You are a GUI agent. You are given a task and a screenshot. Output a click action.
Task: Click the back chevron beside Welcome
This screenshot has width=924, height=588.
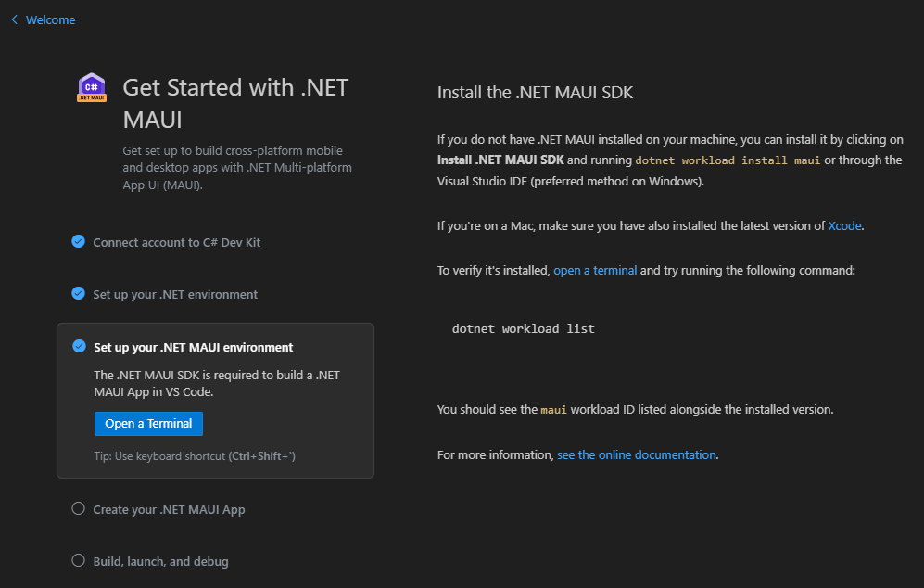click(x=12, y=19)
